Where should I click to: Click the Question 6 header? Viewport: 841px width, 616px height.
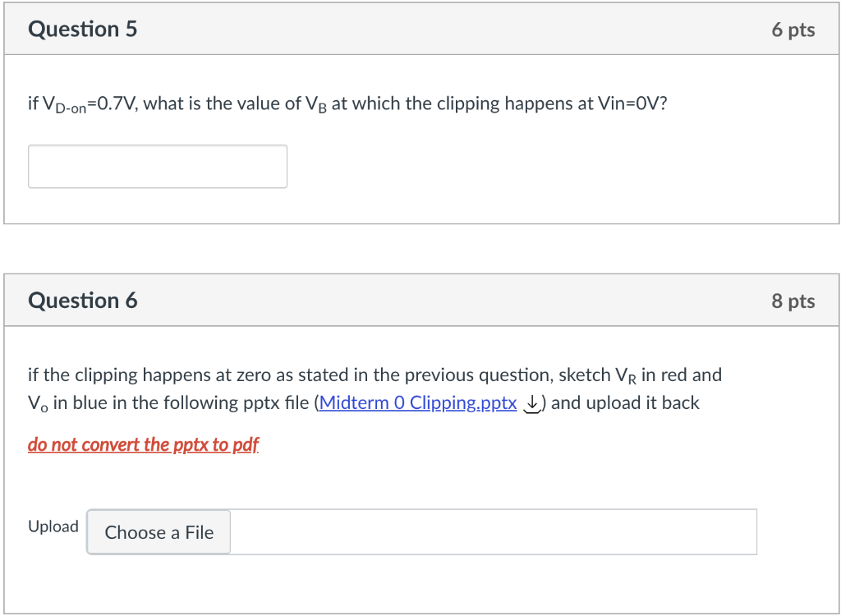click(82, 299)
